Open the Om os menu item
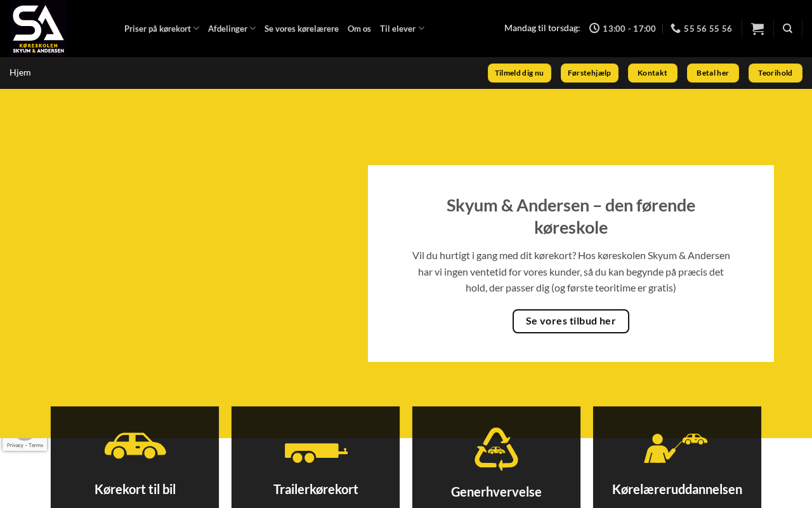The width and height of the screenshot is (812, 508). [x=359, y=29]
